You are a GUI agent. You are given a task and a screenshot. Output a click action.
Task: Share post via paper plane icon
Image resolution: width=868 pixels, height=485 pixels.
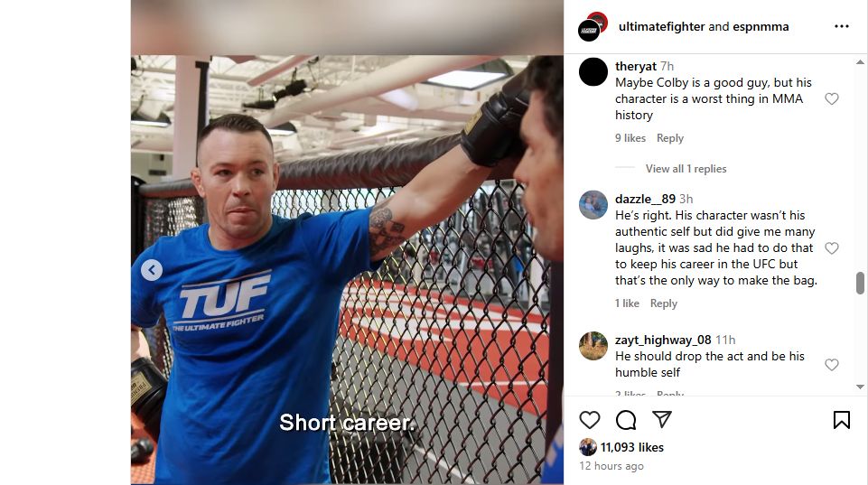click(662, 419)
